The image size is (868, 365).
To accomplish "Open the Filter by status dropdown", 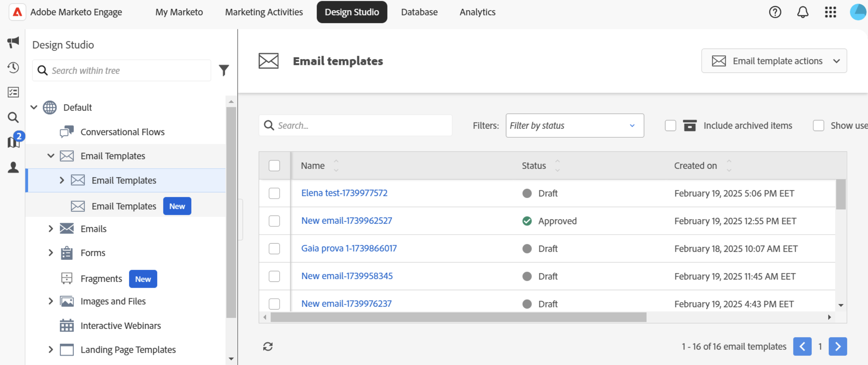I will click(574, 126).
